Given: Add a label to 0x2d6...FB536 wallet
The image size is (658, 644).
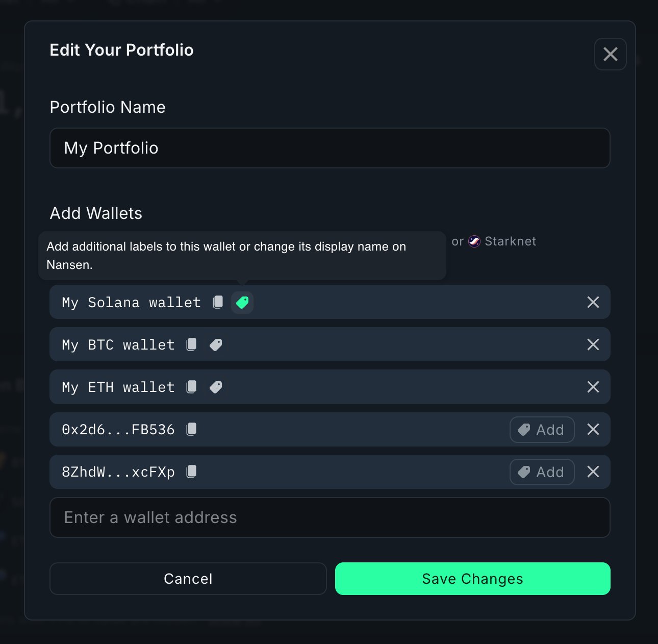Looking at the screenshot, I should tap(542, 430).
